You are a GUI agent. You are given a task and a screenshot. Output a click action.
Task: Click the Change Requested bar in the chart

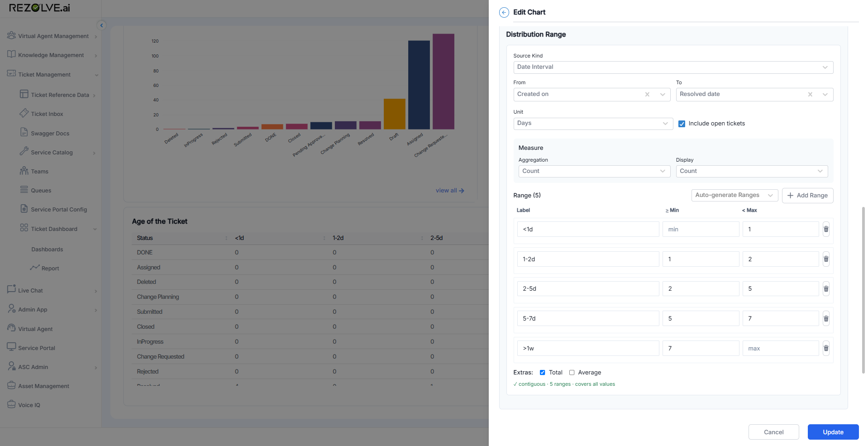click(x=444, y=82)
